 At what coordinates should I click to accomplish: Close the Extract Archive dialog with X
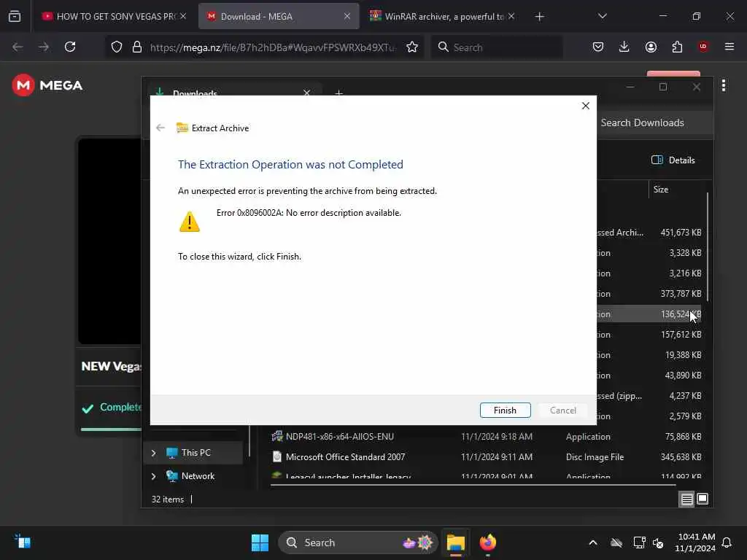click(586, 106)
